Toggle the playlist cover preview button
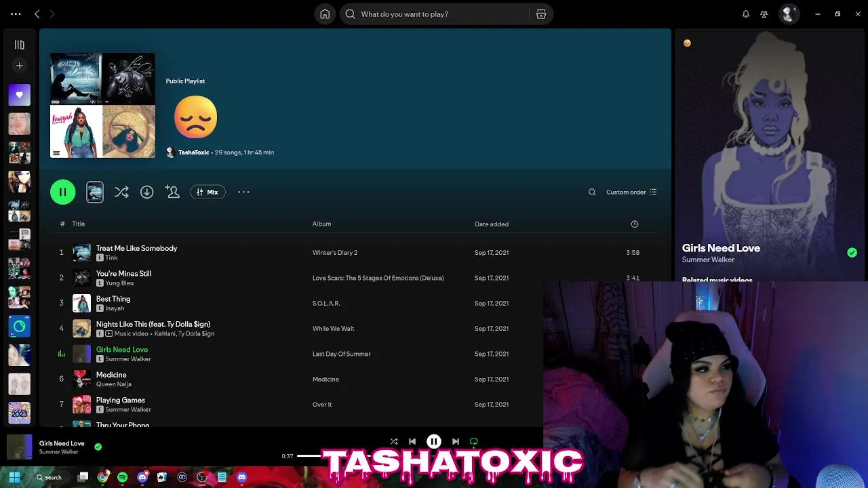The width and height of the screenshot is (868, 488). pyautogui.click(x=95, y=192)
